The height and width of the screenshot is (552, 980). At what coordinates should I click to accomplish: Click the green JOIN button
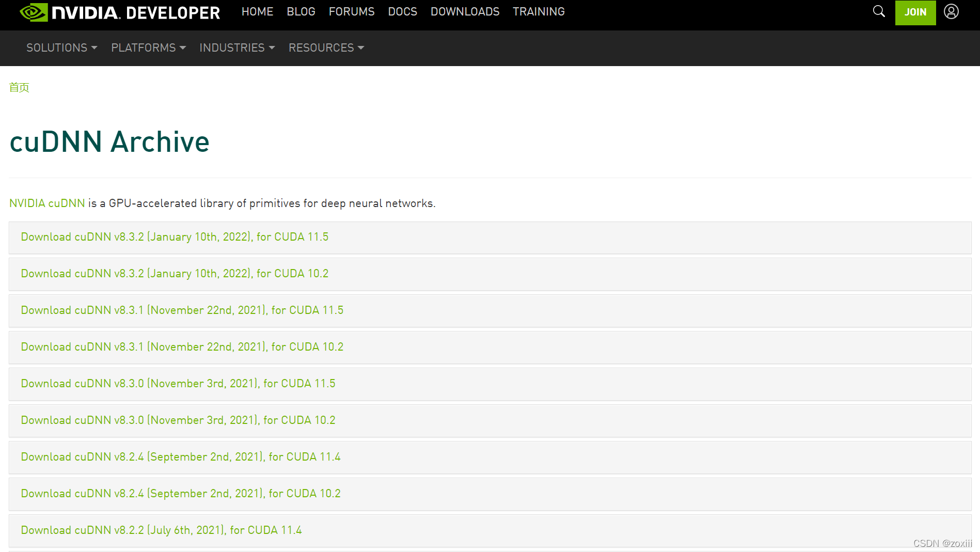915,12
